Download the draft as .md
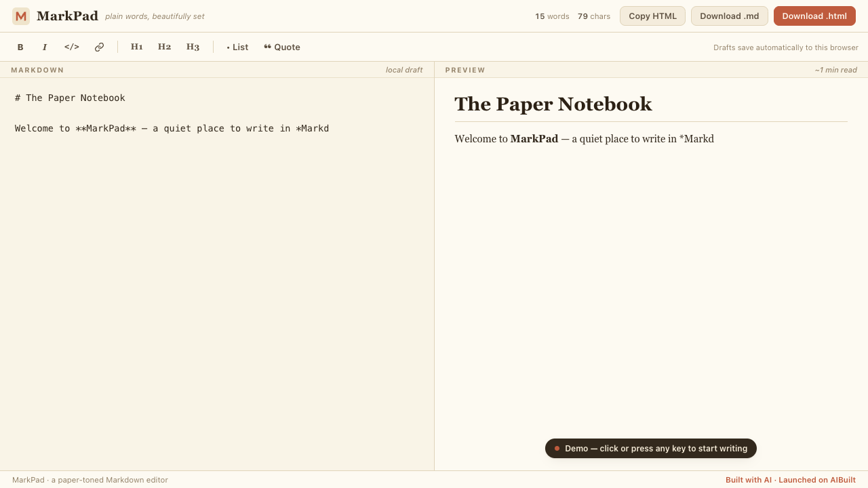868x488 pixels. click(x=730, y=16)
